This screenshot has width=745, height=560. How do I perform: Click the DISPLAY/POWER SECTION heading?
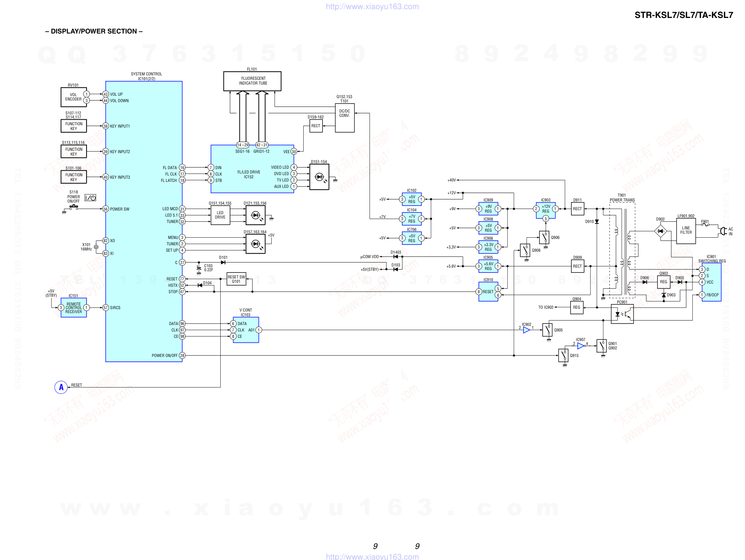94,31
